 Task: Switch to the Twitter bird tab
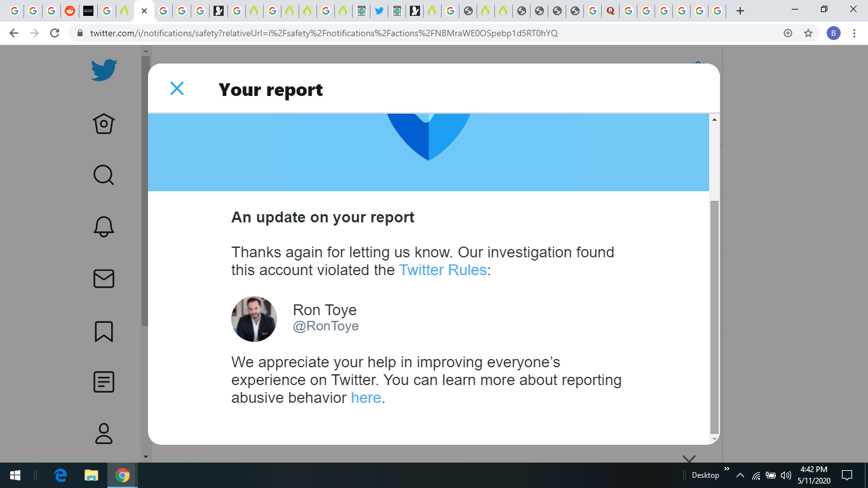[379, 11]
